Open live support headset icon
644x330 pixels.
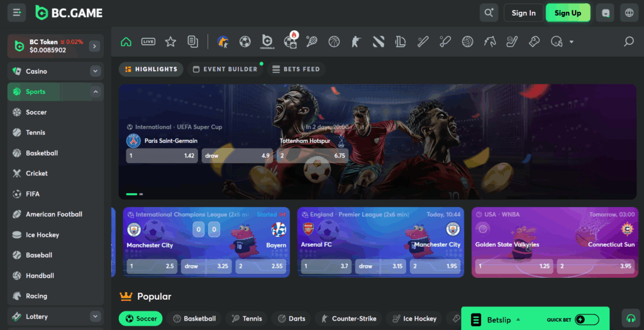[631, 318]
